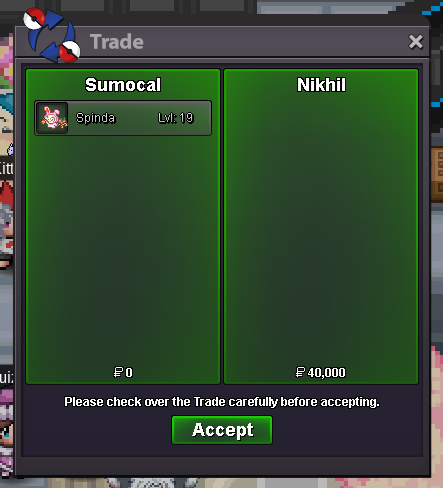Click the Accept trade button
Image resolution: width=443 pixels, height=488 pixels.
(x=222, y=430)
